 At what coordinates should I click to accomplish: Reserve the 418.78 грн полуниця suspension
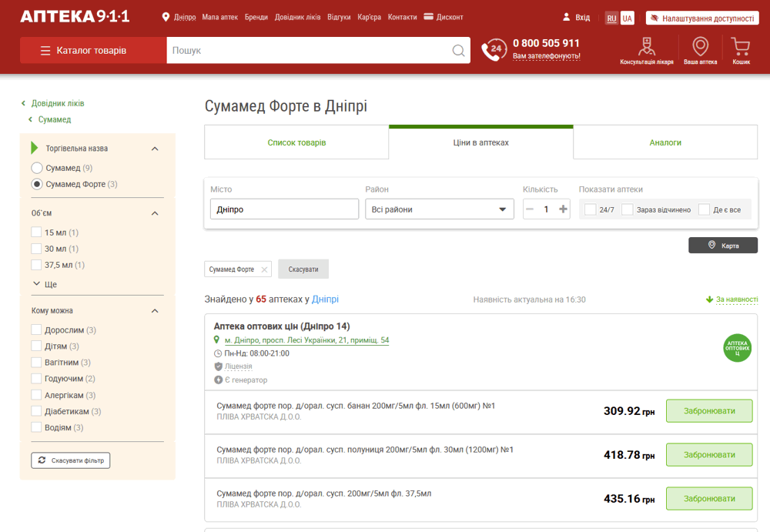pos(709,455)
